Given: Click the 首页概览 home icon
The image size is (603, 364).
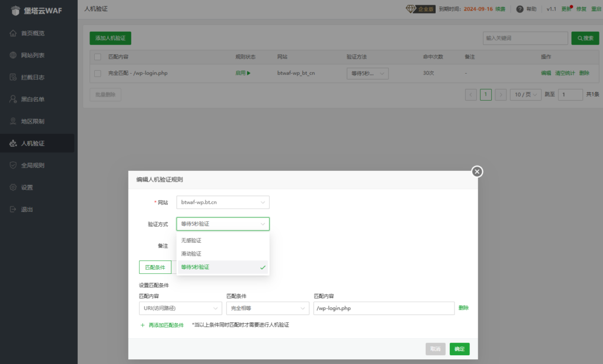Looking at the screenshot, I should click(13, 33).
